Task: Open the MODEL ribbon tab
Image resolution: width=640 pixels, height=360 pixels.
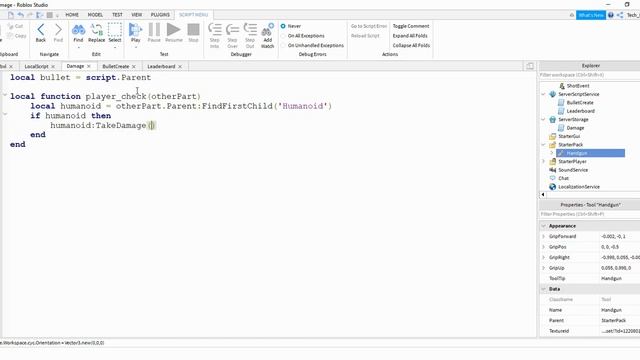Action: point(95,15)
